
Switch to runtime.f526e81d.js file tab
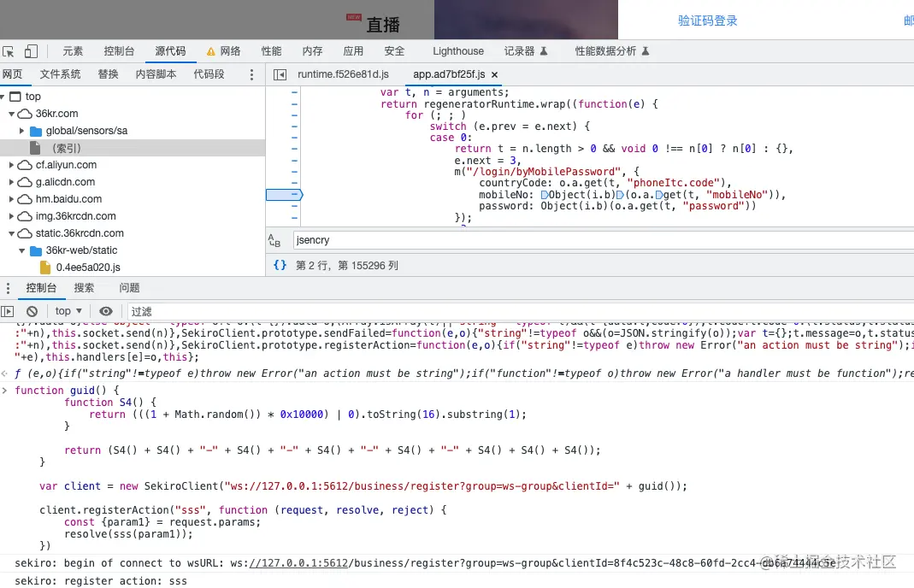tap(343, 74)
